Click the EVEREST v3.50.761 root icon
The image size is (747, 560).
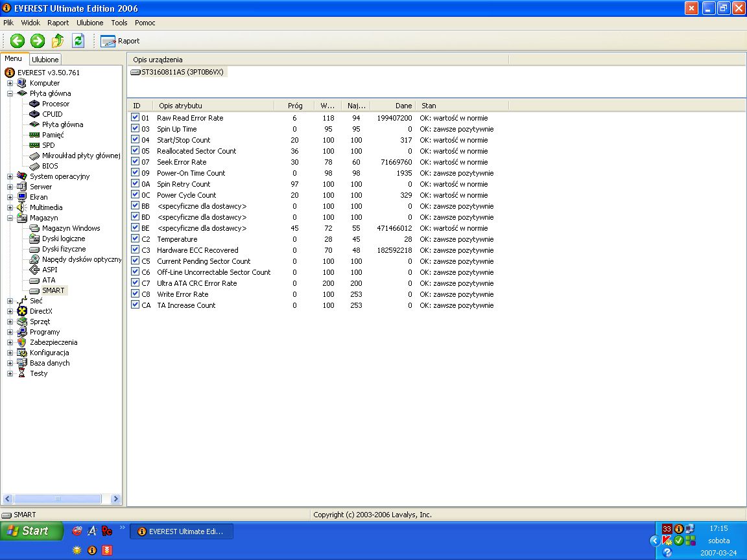[x=10, y=73]
